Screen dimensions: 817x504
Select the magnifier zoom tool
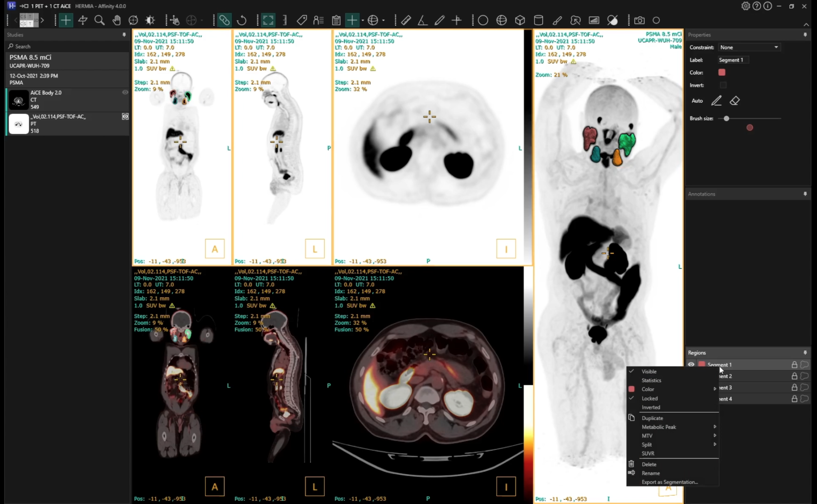[99, 20]
